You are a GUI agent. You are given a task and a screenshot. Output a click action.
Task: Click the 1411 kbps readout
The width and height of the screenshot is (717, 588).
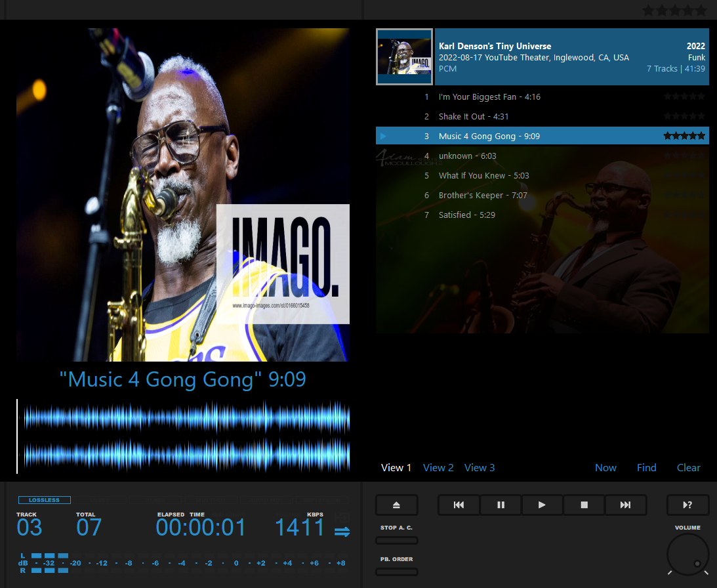pos(300,527)
